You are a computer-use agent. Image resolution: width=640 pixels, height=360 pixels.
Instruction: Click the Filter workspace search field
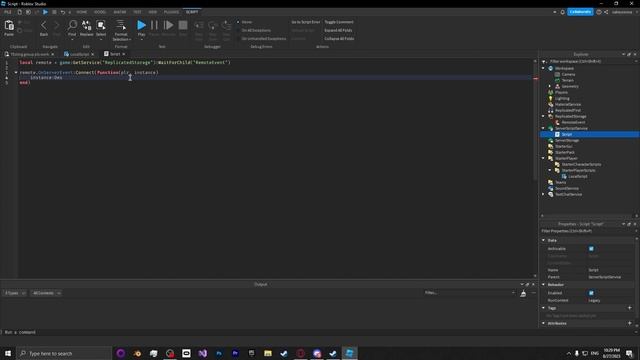[588, 62]
